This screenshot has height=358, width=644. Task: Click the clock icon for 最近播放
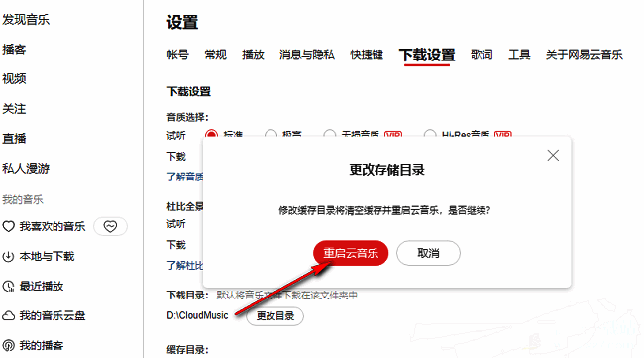8,286
